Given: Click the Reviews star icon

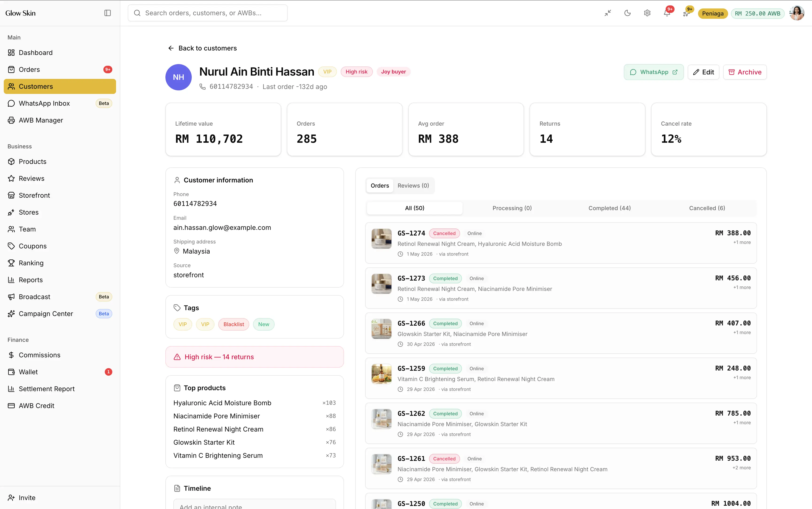Looking at the screenshot, I should point(12,178).
